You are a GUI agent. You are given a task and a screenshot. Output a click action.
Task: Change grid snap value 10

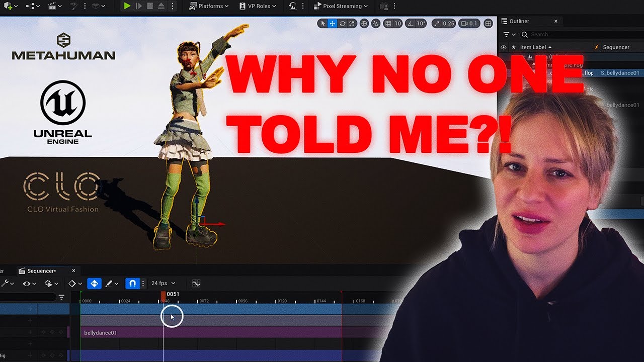coord(397,24)
